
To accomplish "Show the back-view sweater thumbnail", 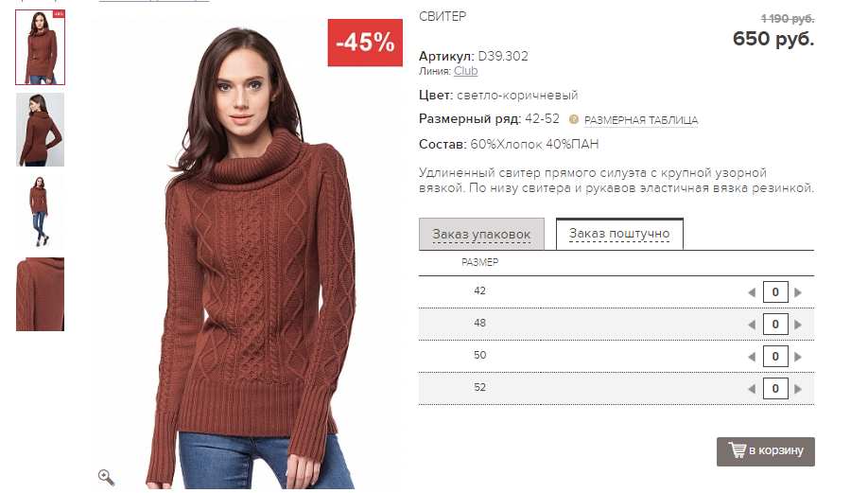I will (x=41, y=130).
